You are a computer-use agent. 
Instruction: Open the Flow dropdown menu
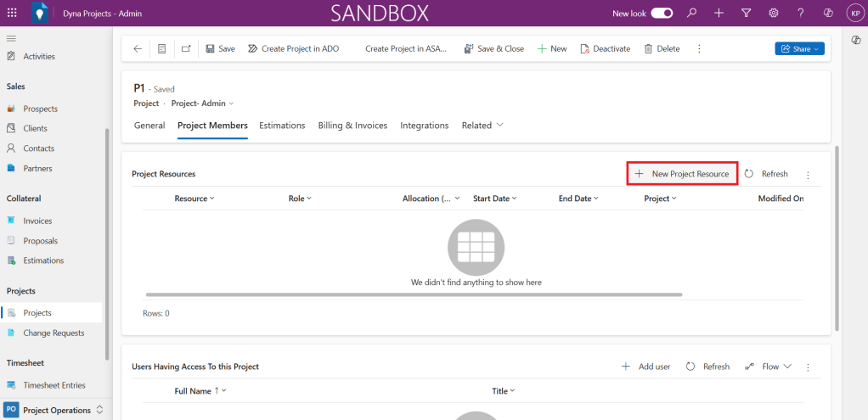point(769,367)
